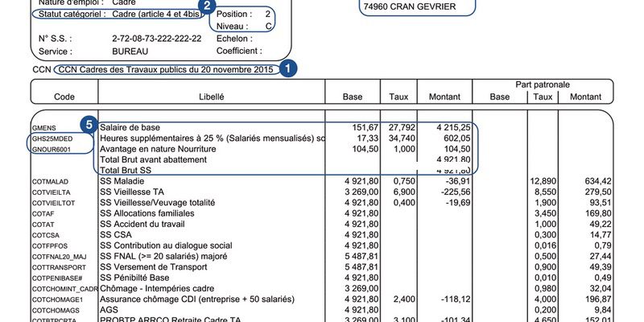
Task: Click "Heures supplémentaires à 25 %" label
Action: (162, 138)
